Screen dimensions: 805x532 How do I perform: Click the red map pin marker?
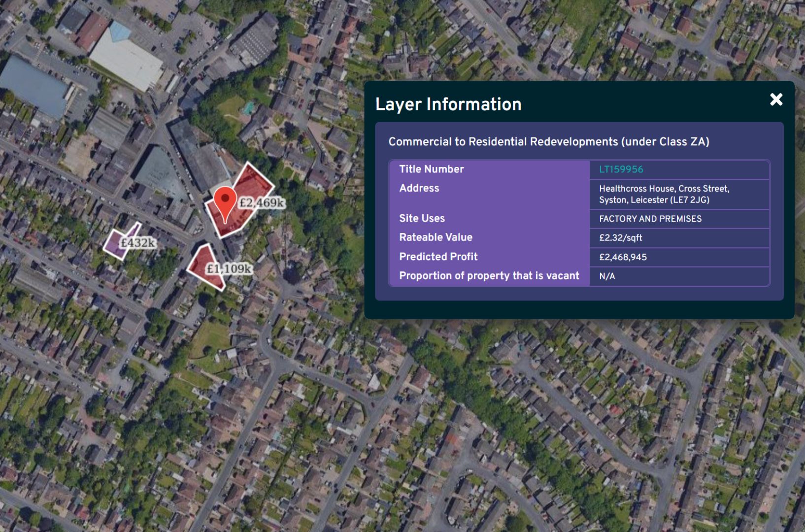(225, 205)
